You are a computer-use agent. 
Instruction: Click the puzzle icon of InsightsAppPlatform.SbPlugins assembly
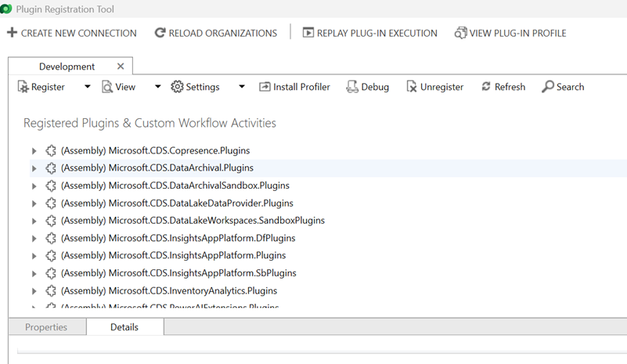point(50,273)
